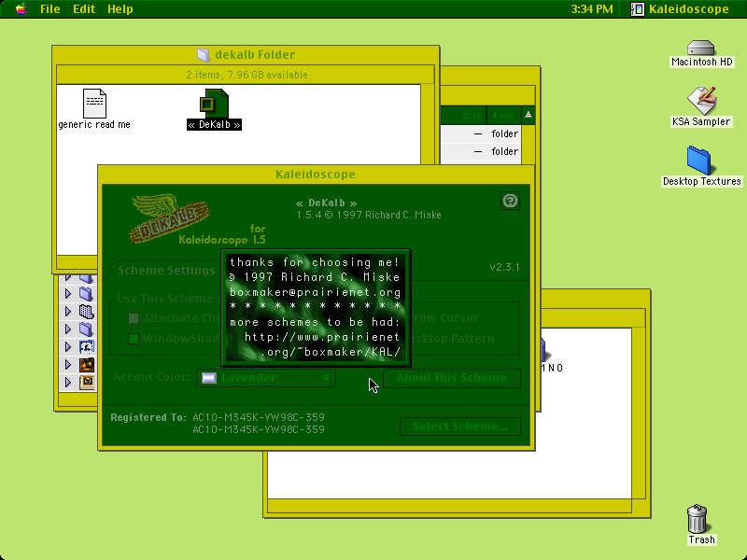This screenshot has width=747, height=560.
Task: Select the book icon in list
Action: pyautogui.click(x=86, y=382)
